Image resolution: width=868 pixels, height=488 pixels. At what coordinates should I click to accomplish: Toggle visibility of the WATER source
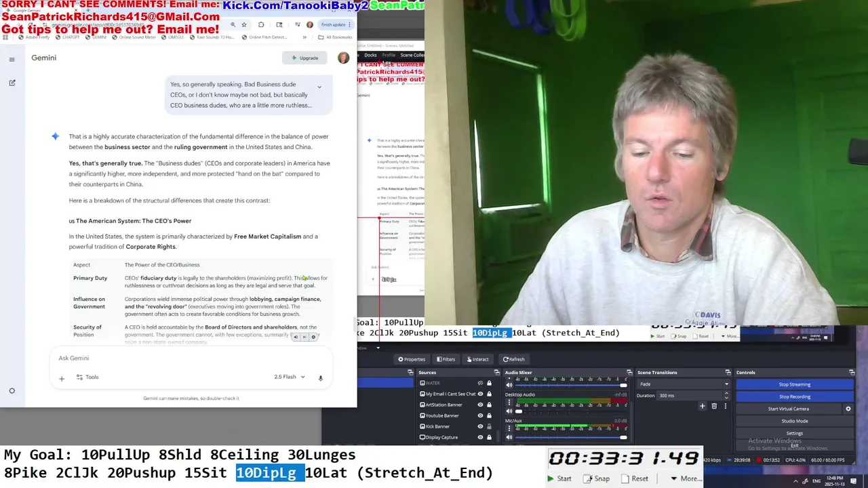tap(480, 383)
